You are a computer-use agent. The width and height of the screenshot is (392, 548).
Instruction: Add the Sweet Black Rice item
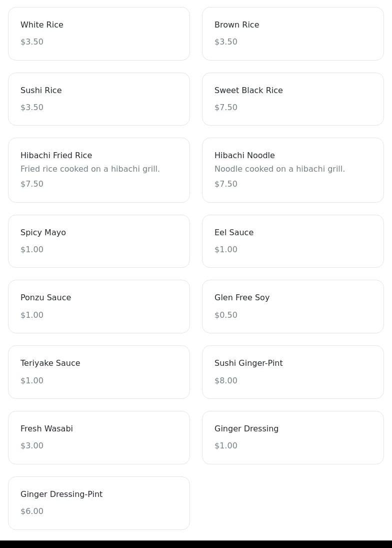tap(292, 99)
